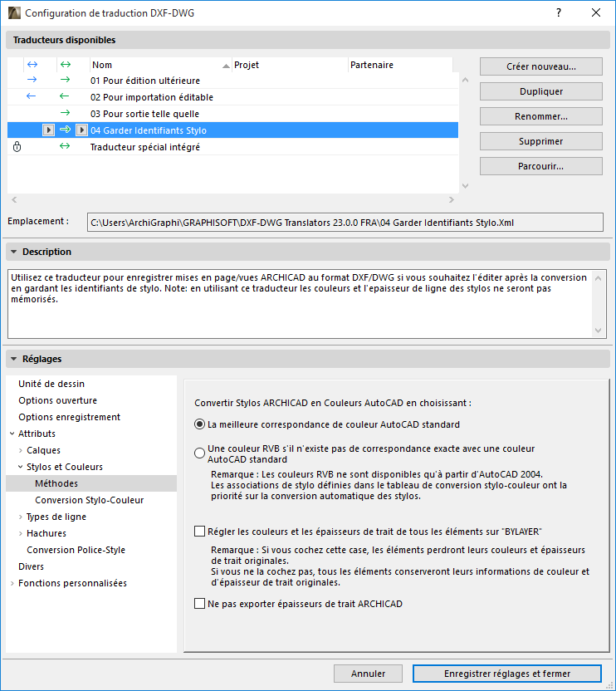
Task: Select La meilleure correspondance de couleur AutoCAD standard
Action: [x=199, y=424]
